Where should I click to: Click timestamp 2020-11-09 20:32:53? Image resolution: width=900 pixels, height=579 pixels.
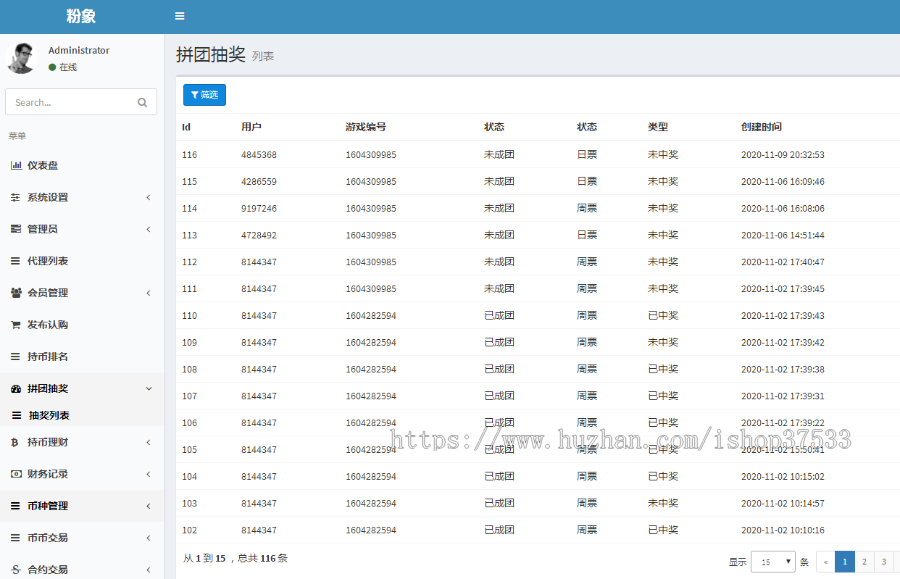(783, 155)
